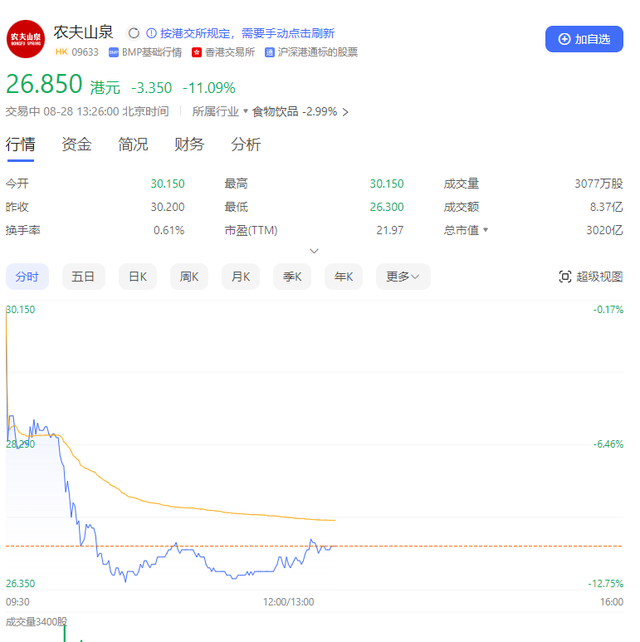Click the blue 通 Stock Connect icon
Viewport: 640px width, 642px height.
[x=269, y=52]
